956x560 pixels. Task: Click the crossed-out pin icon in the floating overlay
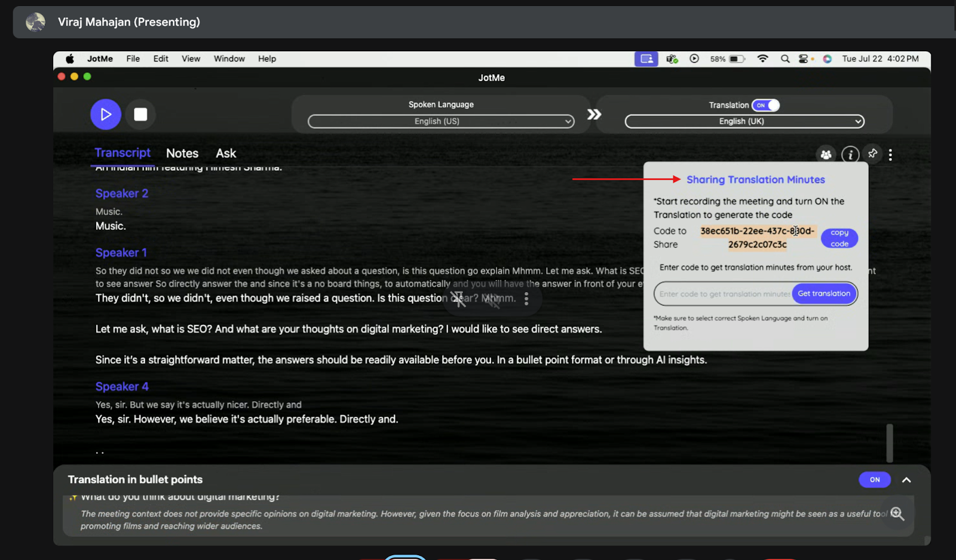(458, 299)
